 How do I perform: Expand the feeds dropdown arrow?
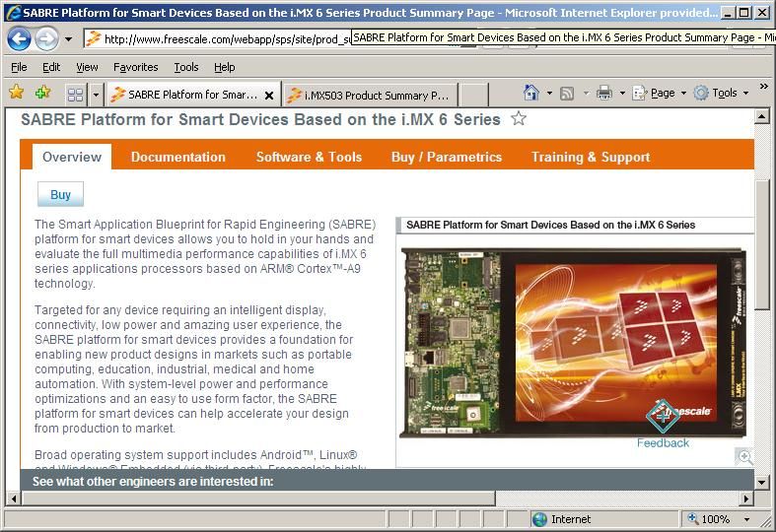pyautogui.click(x=586, y=93)
